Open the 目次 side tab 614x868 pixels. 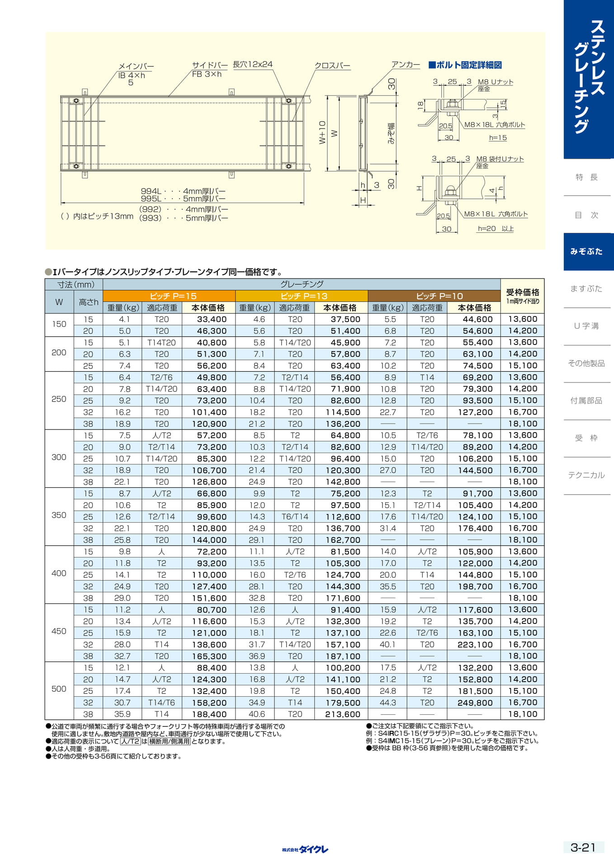tap(586, 215)
